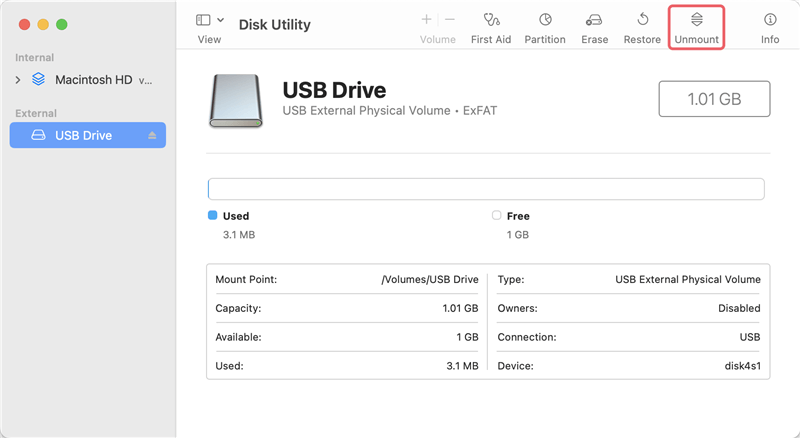Minimize the window with yellow button
Viewport: 800px width, 438px height.
pyautogui.click(x=43, y=24)
